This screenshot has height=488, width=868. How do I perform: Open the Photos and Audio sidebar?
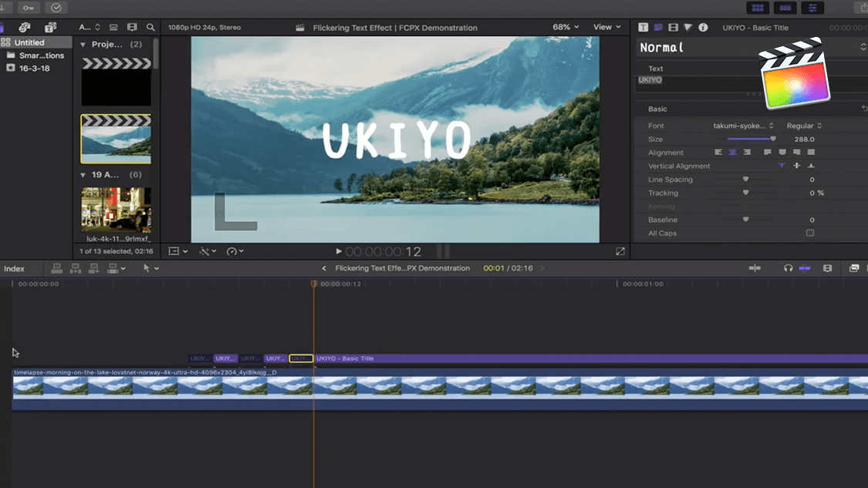[25, 27]
